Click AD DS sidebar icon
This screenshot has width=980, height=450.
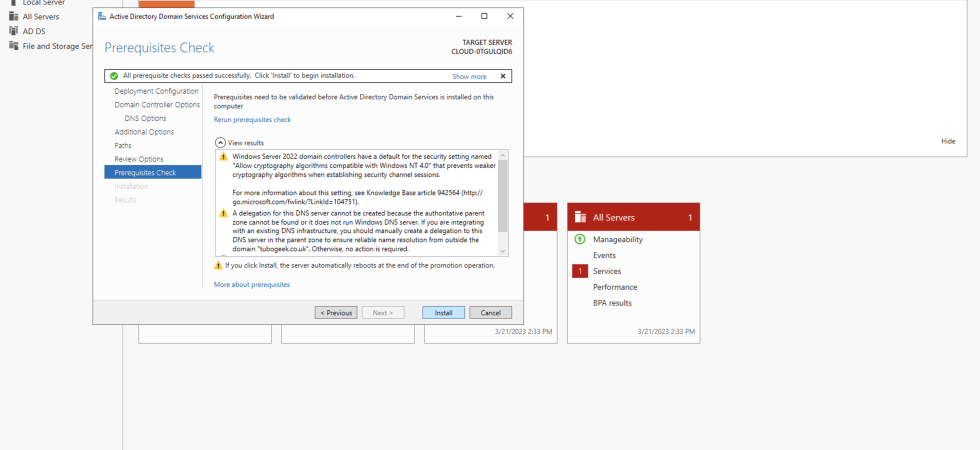[x=13, y=31]
